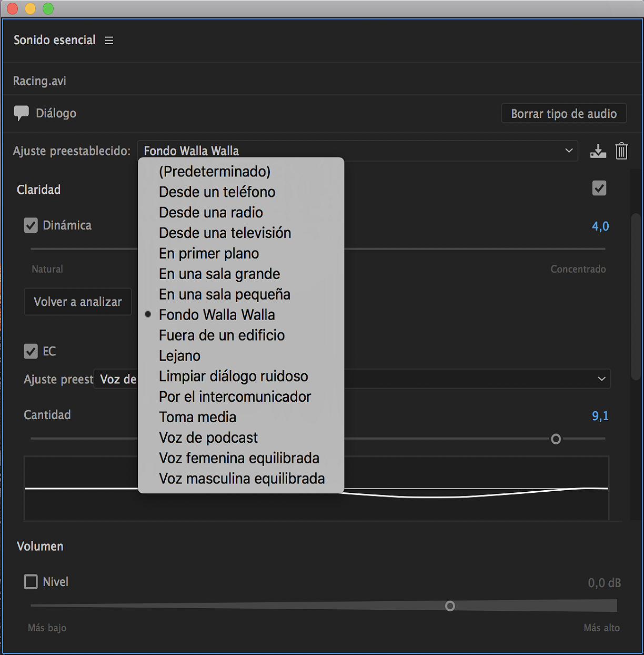This screenshot has width=644, height=655.
Task: Choose Fondo Walla Walla in the list
Action: click(x=241, y=315)
